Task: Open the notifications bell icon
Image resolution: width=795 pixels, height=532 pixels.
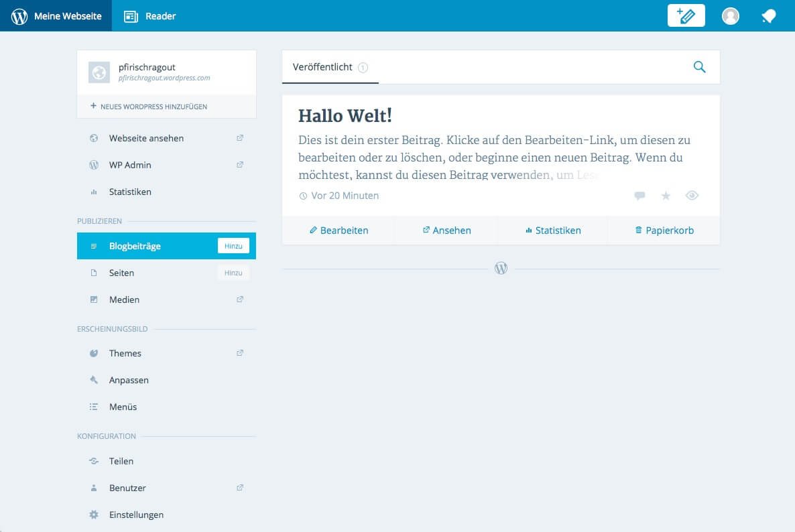Action: pyautogui.click(x=769, y=16)
